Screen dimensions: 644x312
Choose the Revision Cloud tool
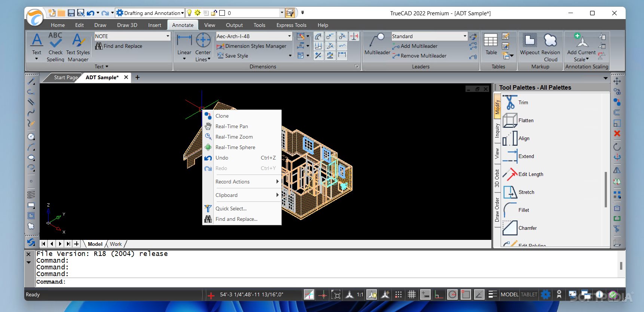(x=550, y=47)
